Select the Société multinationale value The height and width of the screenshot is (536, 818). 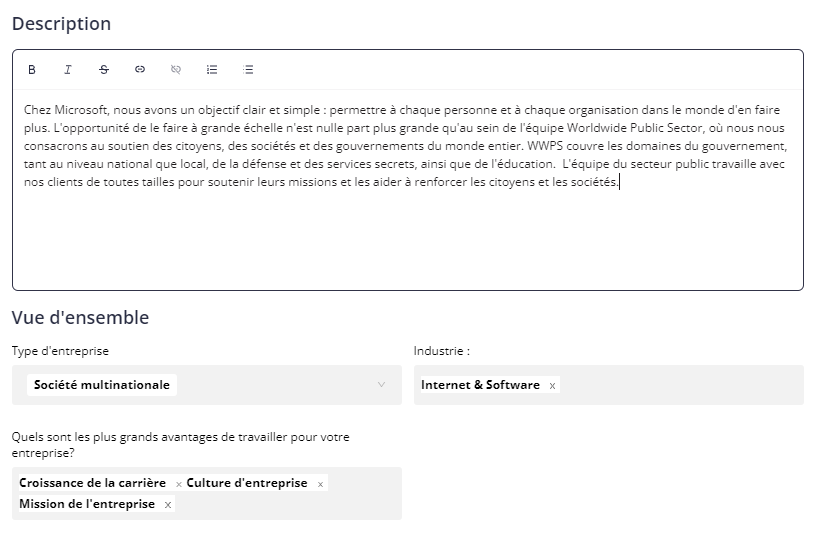[x=102, y=385]
